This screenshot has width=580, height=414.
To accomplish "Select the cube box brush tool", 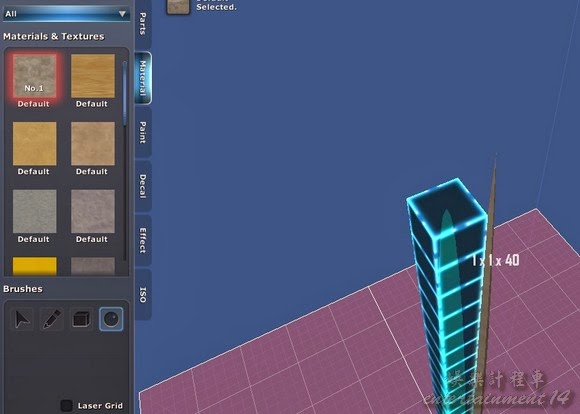I will click(x=81, y=319).
